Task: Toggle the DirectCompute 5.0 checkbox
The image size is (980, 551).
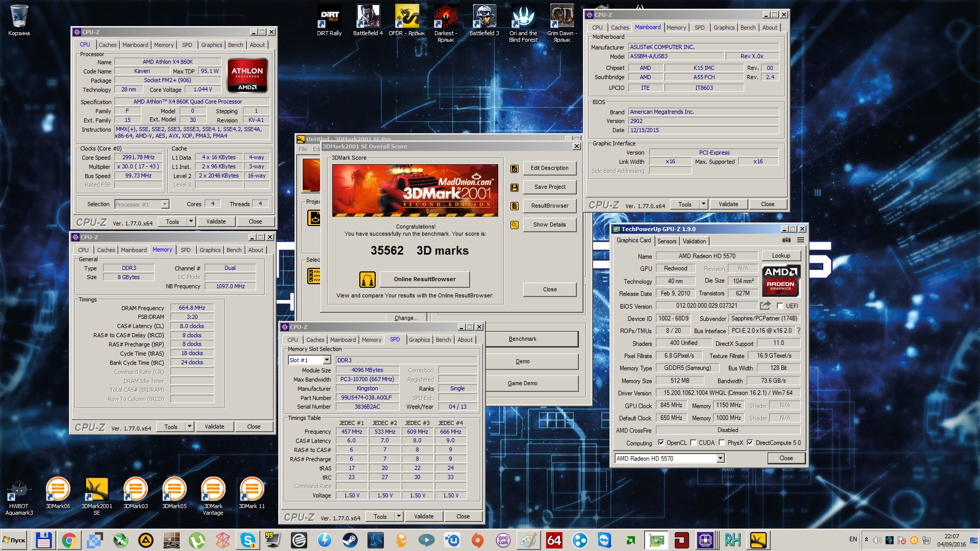Action: point(750,443)
